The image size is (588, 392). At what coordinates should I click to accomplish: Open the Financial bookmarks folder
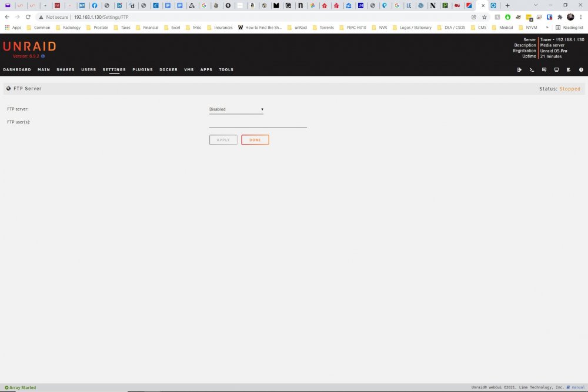147,28
